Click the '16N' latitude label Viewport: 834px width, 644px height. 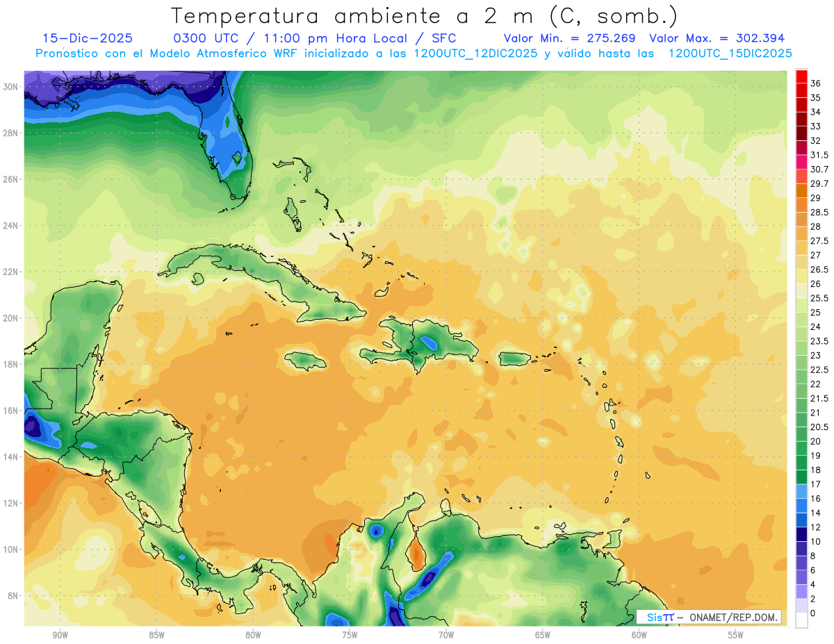(x=12, y=411)
